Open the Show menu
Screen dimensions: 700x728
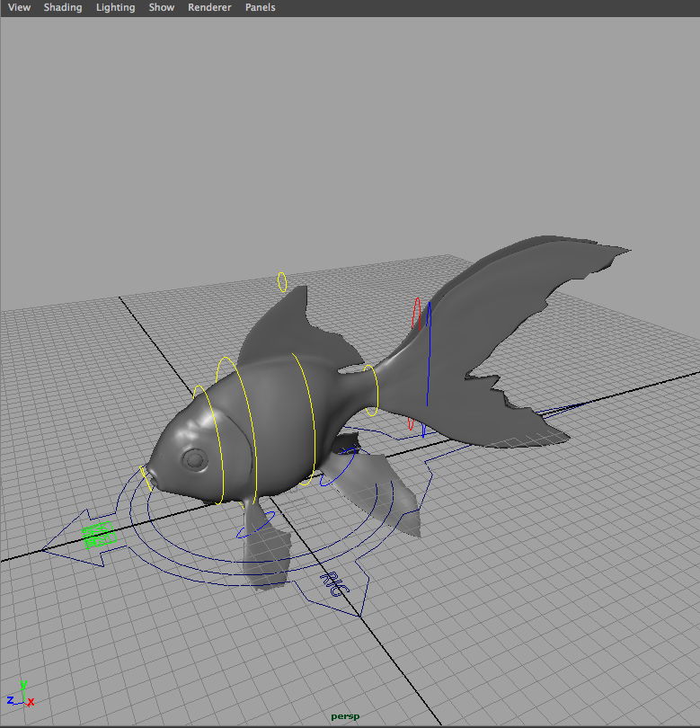162,7
